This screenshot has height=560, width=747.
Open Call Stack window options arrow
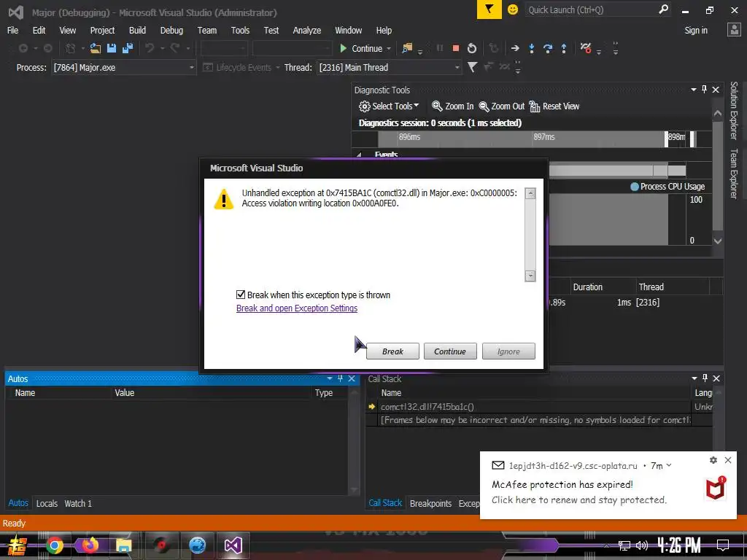coord(694,378)
